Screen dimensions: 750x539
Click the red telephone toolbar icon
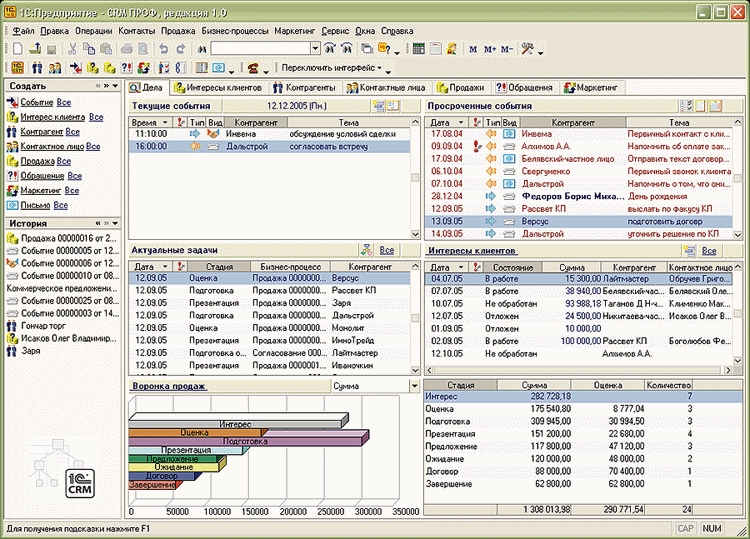click(253, 68)
